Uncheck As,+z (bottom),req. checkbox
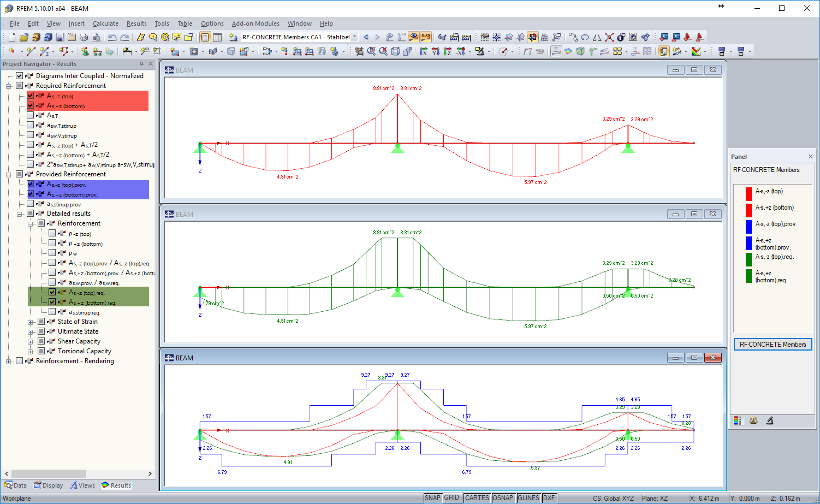 click(52, 302)
